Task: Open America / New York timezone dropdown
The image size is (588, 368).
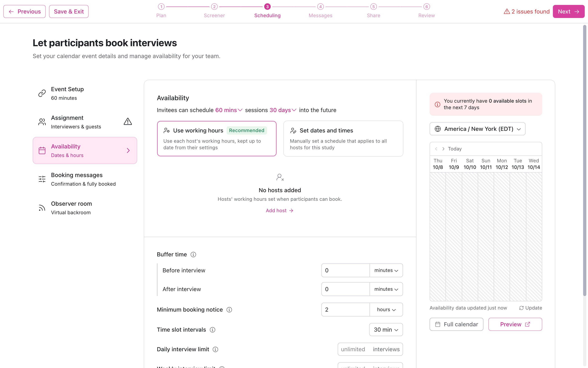Action: pos(477,129)
